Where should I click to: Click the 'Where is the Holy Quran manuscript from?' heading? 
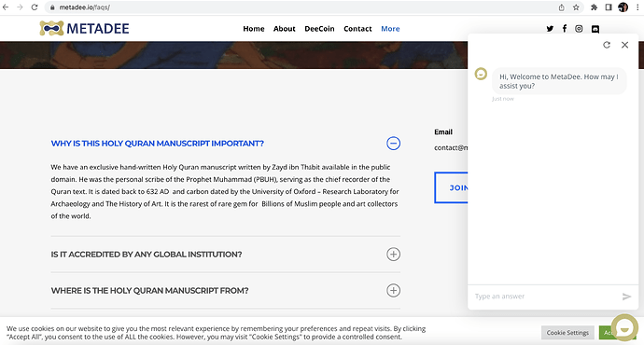(x=149, y=290)
